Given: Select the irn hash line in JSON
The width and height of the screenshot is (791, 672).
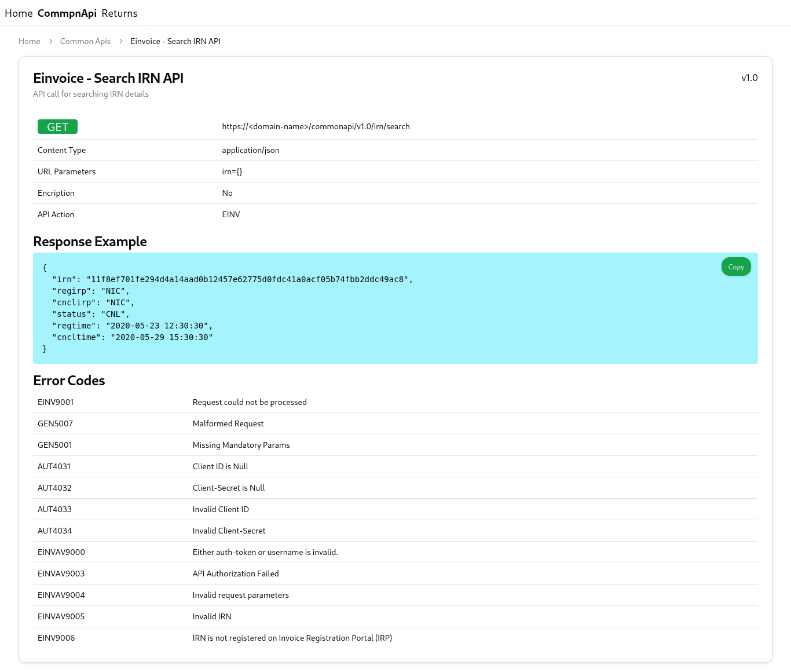Looking at the screenshot, I should click(232, 279).
